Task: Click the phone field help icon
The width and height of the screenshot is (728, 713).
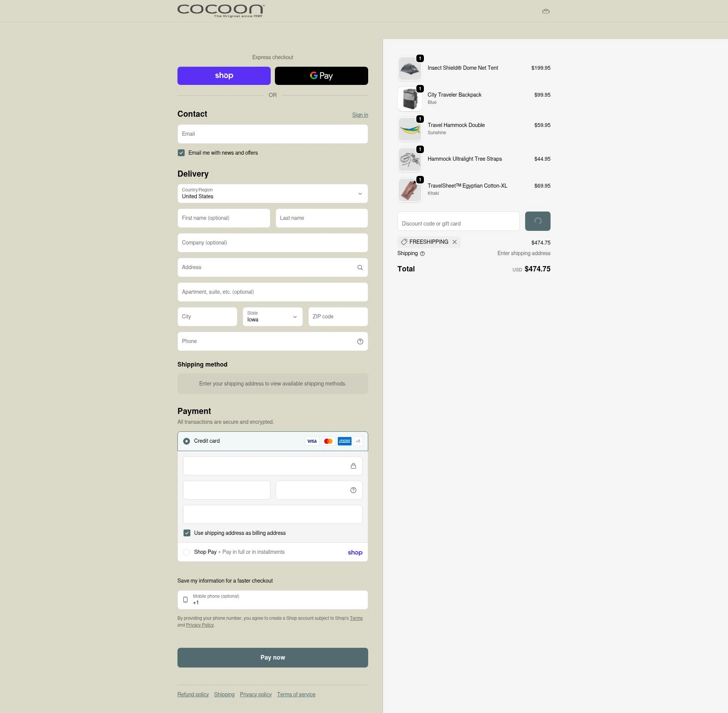Action: 360,342
